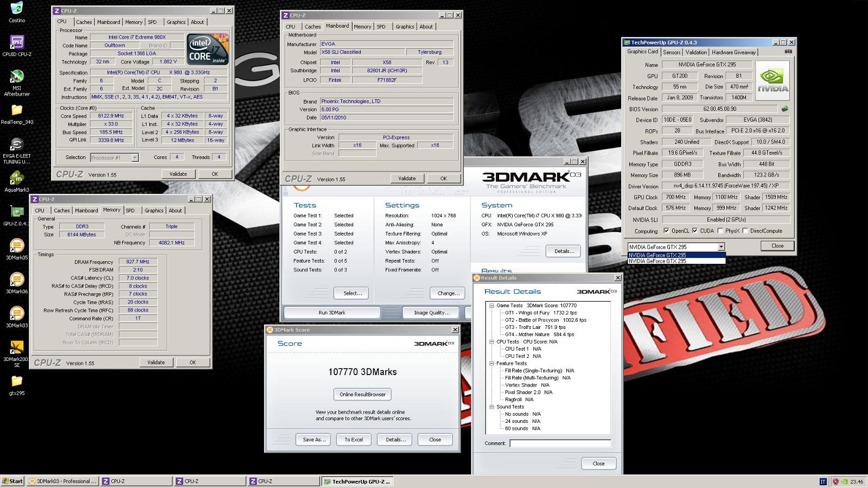Switch to Caches tab in CPU-Z CPU window
The width and height of the screenshot is (868, 488).
[84, 22]
